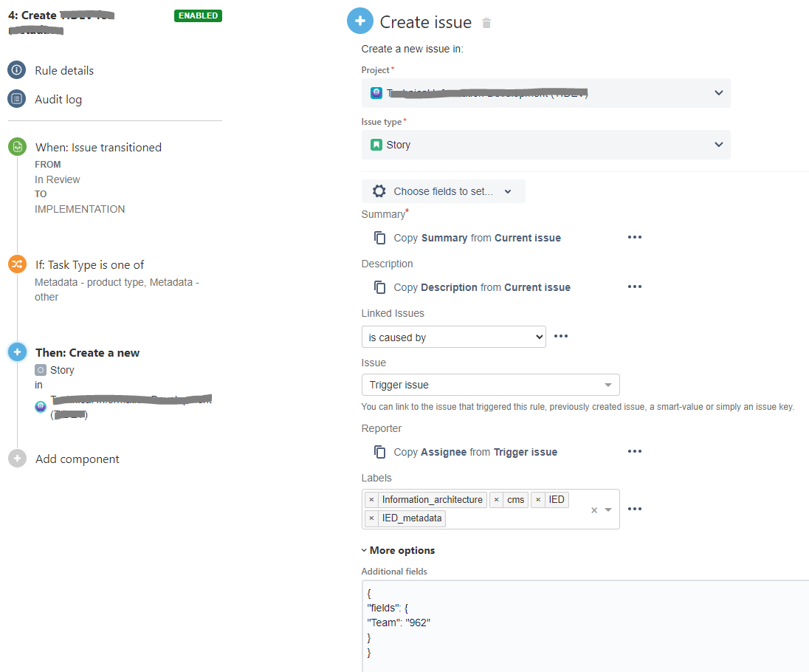Click the Copy Summary clipboard icon

tap(379, 237)
